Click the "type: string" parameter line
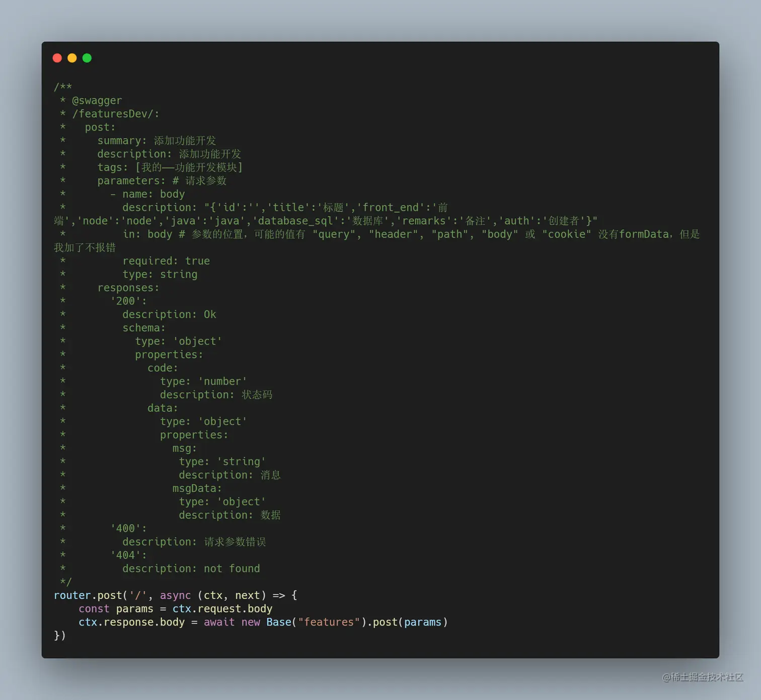 tap(160, 275)
